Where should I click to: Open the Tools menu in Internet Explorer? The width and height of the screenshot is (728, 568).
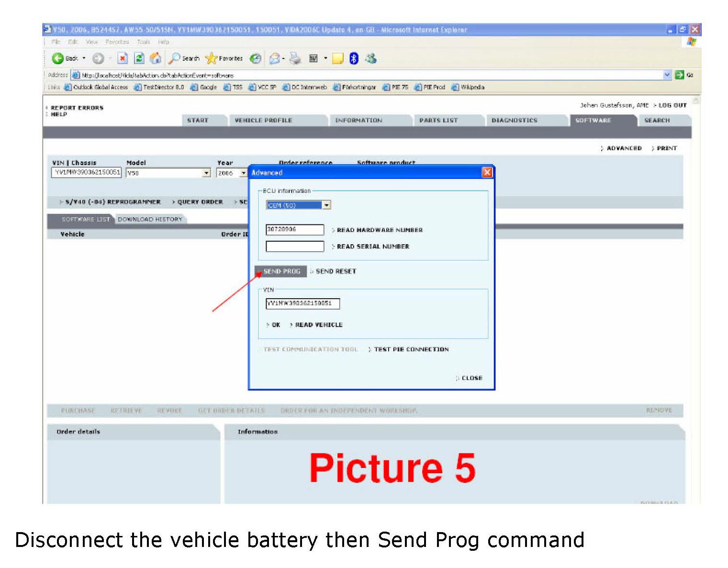click(143, 42)
